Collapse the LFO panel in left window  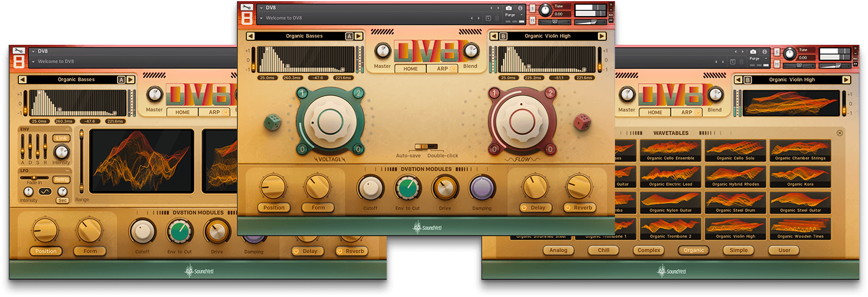tap(68, 171)
